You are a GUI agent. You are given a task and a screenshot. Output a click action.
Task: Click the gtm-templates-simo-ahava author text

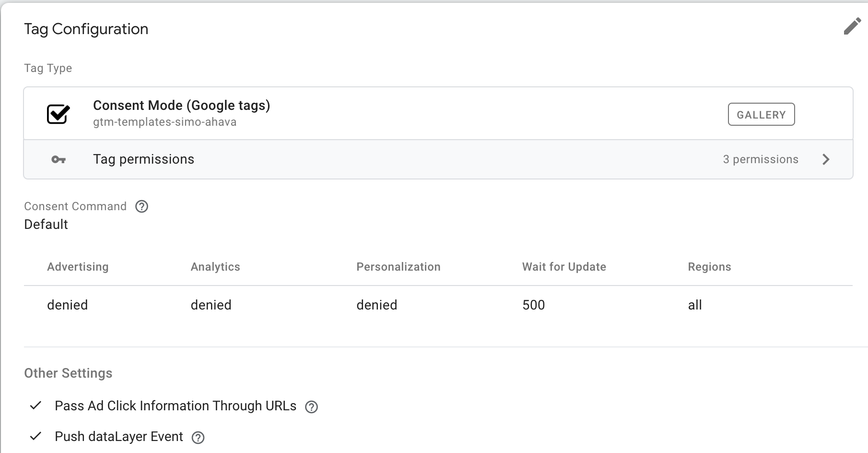pos(164,122)
